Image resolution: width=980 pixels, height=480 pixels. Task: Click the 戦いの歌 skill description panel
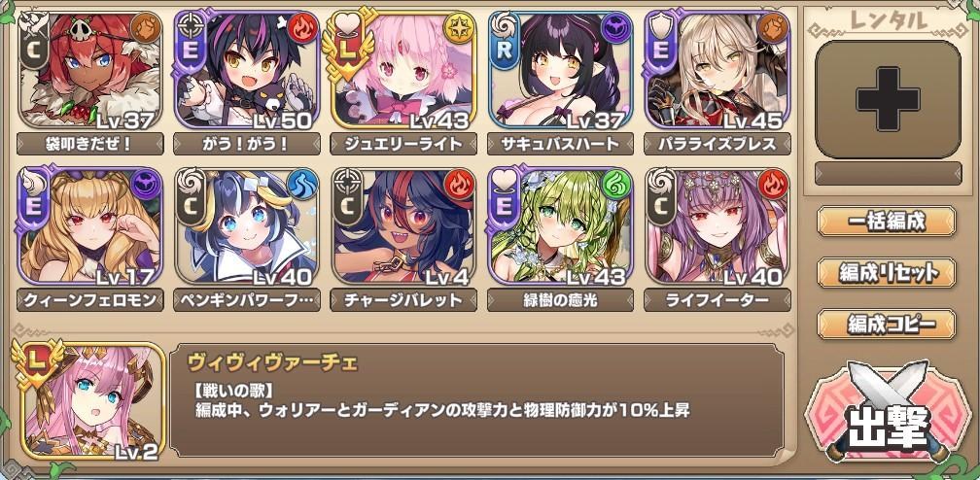coord(477,400)
